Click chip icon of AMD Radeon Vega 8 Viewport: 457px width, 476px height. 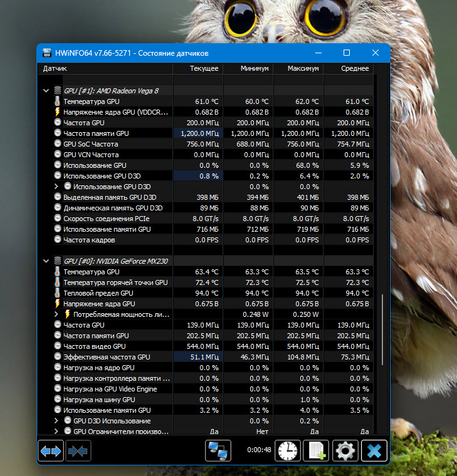coord(58,90)
